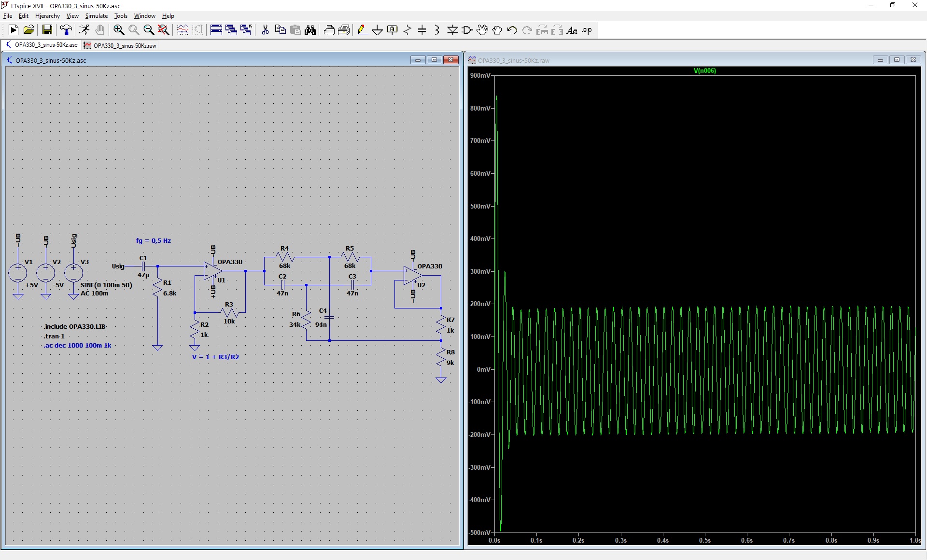Image resolution: width=927 pixels, height=560 pixels.
Task: Click the '.ac dec 1000 100m 1k' directive
Action: point(77,345)
